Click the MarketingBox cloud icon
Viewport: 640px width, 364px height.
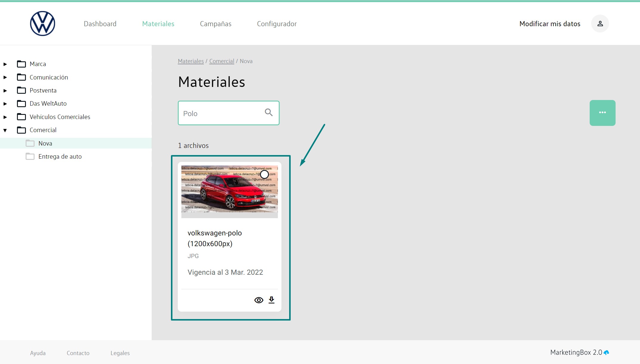point(606,353)
